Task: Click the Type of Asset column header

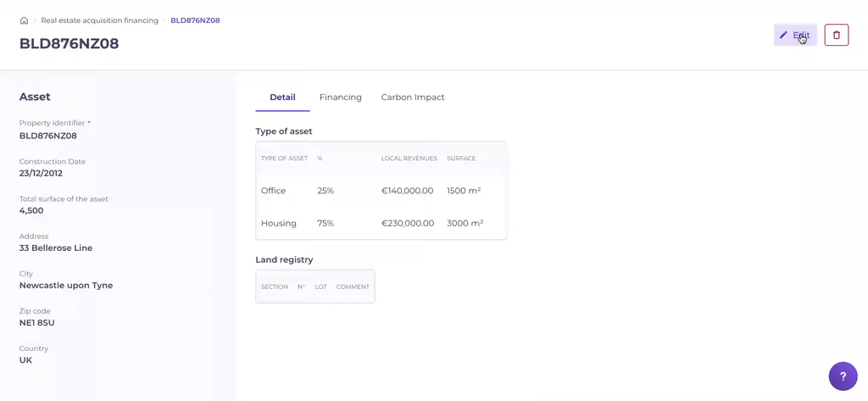Action: coord(284,159)
